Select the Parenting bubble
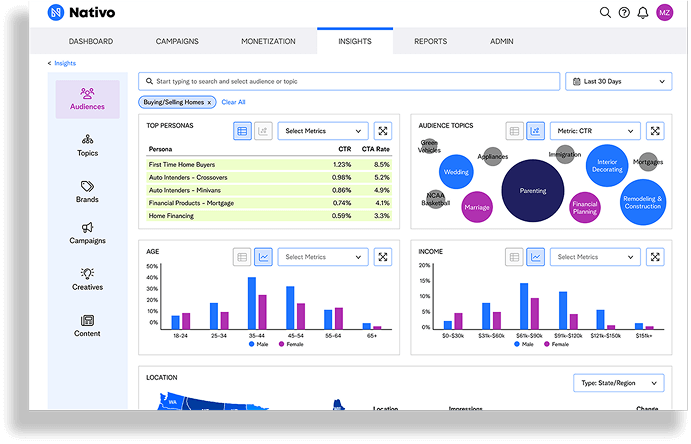This screenshot has width=691, height=444. [x=533, y=191]
